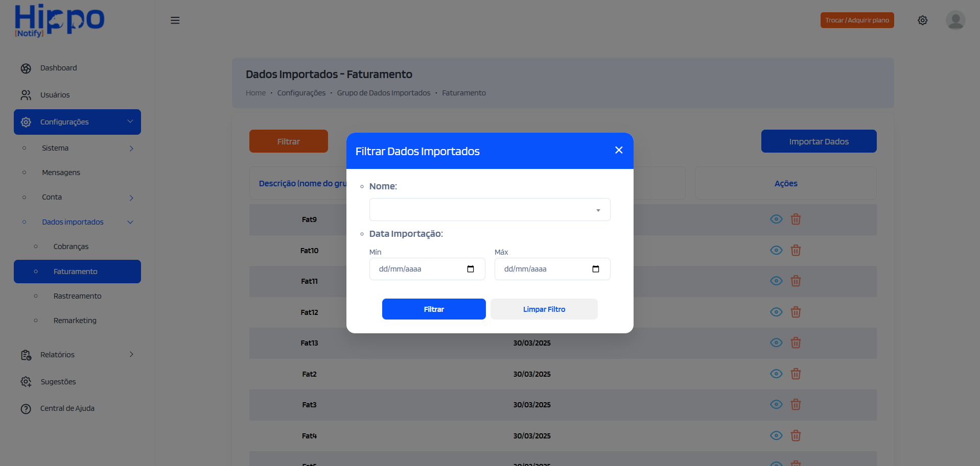
Task: Expand the Sistema submenu arrow
Action: coord(131,149)
